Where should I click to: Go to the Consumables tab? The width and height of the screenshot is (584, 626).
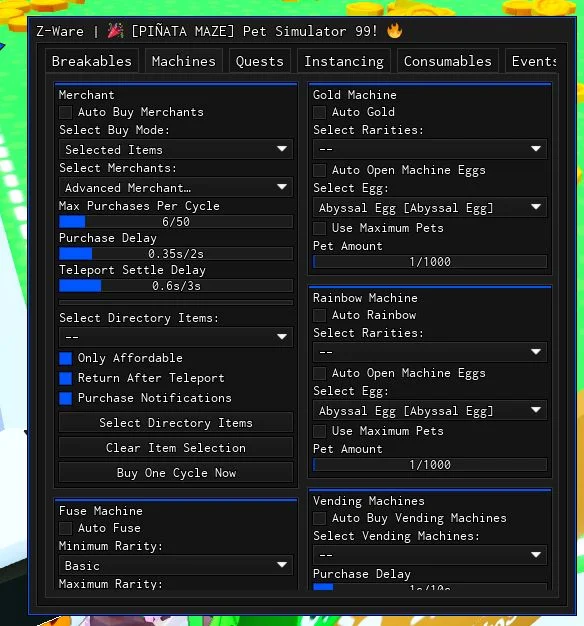point(447,61)
